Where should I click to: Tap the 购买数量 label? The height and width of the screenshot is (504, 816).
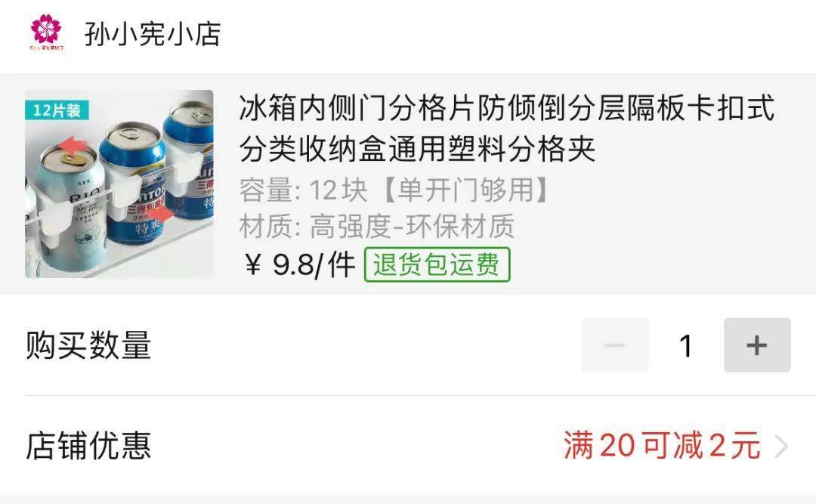click(x=88, y=345)
